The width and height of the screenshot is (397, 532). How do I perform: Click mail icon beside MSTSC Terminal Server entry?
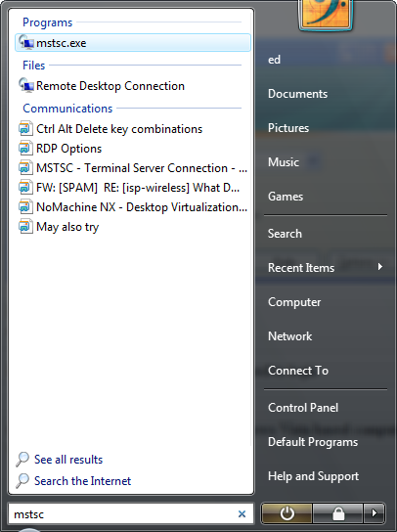(x=25, y=168)
